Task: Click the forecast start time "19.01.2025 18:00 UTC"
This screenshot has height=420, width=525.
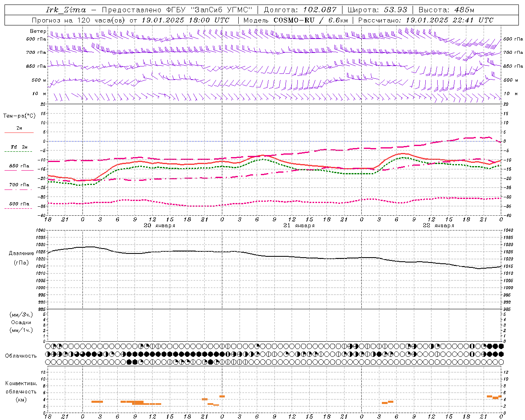Action: (185, 20)
